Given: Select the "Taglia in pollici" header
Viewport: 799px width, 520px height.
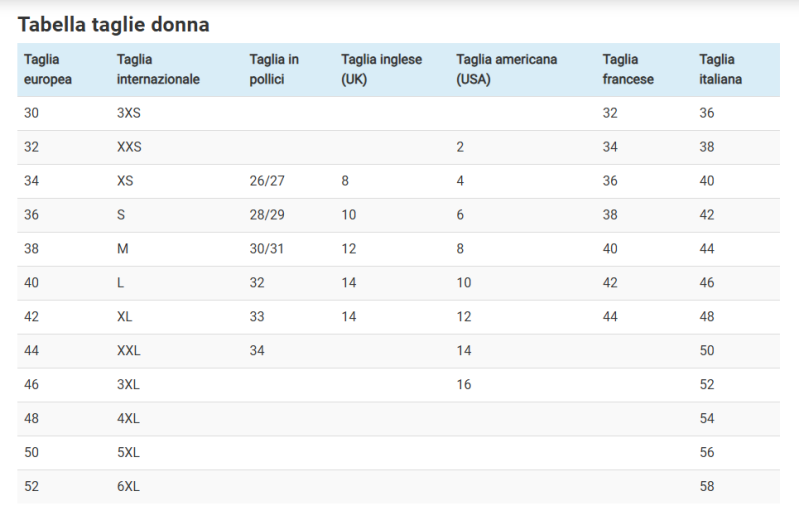Looking at the screenshot, I should point(274,69).
